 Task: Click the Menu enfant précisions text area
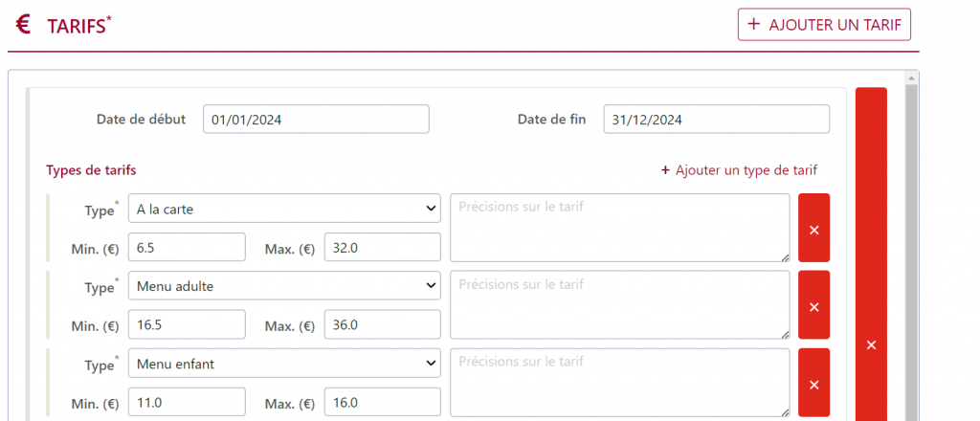point(620,383)
